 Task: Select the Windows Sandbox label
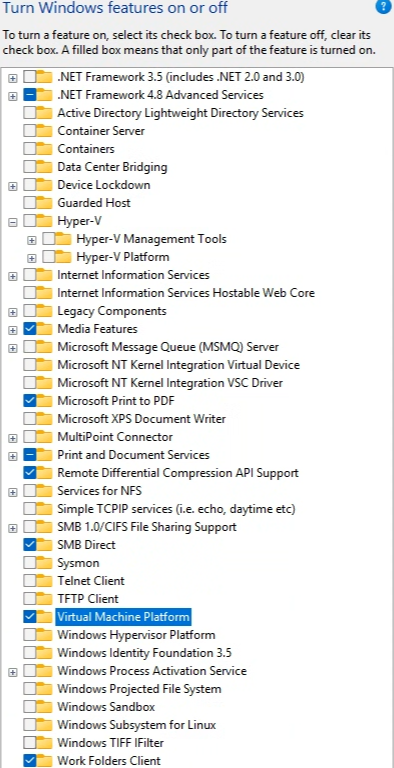[x=106, y=707]
